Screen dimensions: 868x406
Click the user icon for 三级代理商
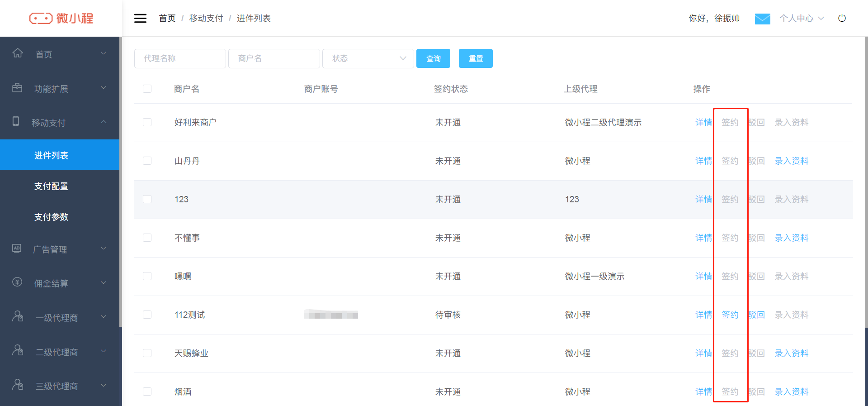point(18,385)
